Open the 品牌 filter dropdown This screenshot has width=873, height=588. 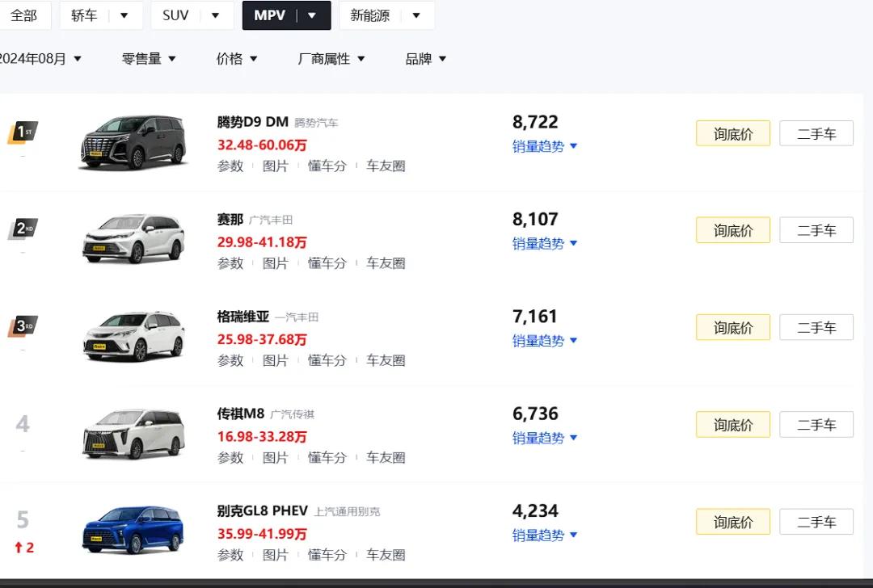[426, 59]
